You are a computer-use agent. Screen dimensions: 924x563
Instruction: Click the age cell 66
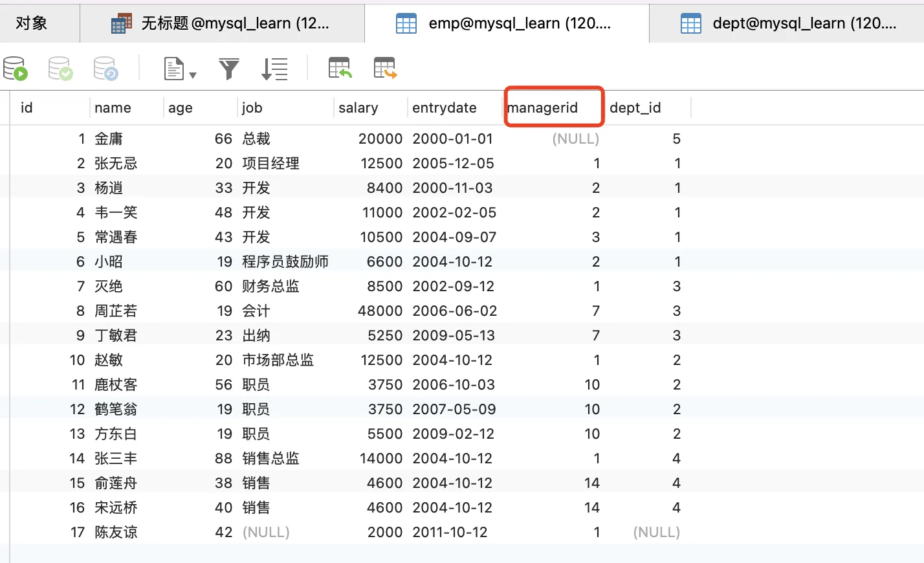(x=223, y=138)
